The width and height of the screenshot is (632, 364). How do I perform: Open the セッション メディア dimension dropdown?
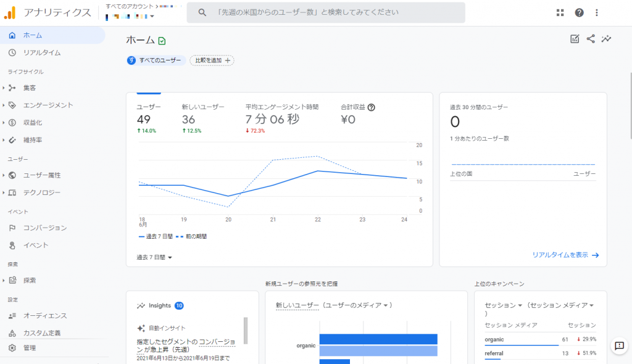[x=563, y=305]
